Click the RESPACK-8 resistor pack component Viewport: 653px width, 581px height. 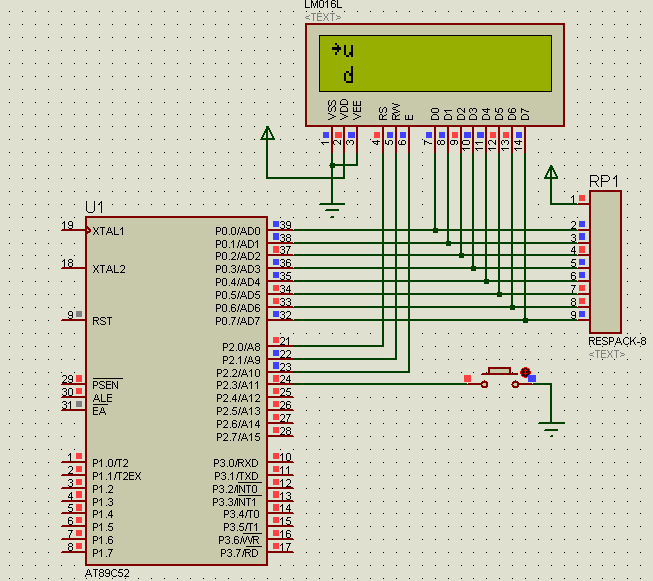pos(605,261)
